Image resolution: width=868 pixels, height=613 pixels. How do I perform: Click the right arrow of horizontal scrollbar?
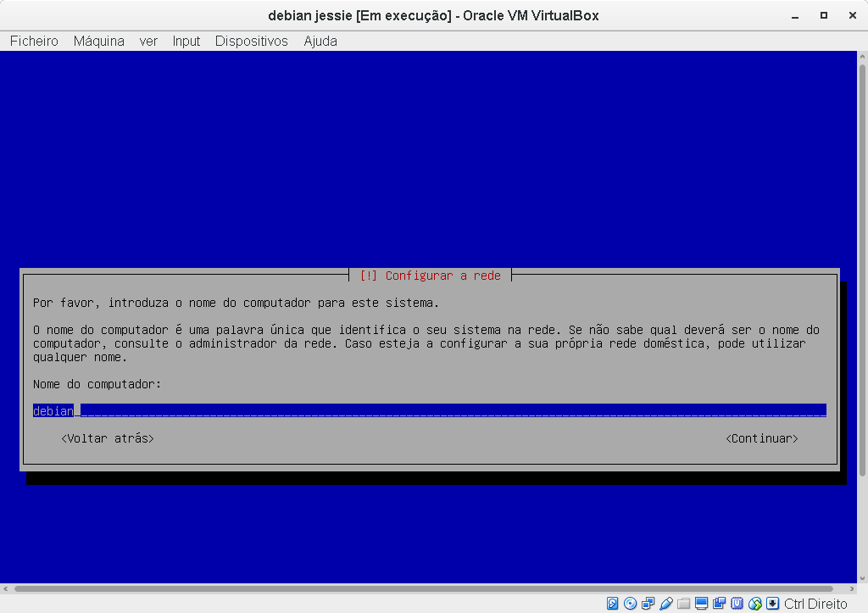(x=852, y=588)
